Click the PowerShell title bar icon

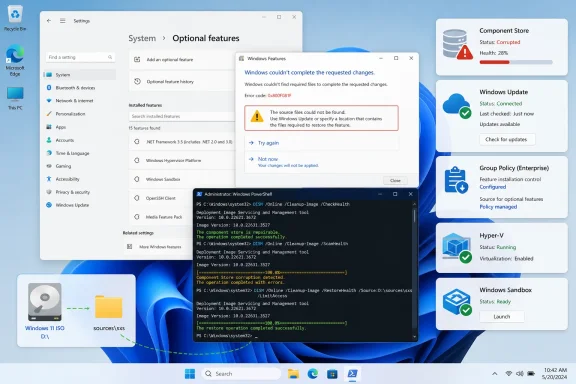pyautogui.click(x=199, y=194)
